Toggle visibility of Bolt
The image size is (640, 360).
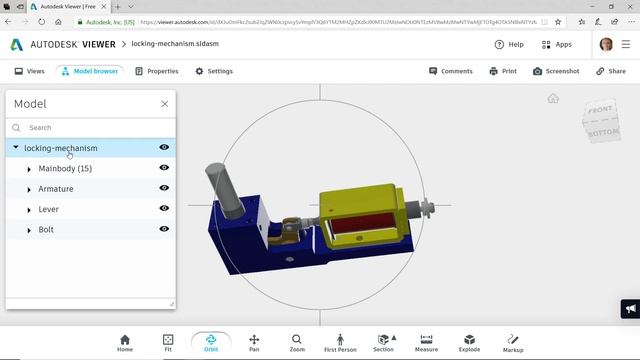[x=164, y=229]
